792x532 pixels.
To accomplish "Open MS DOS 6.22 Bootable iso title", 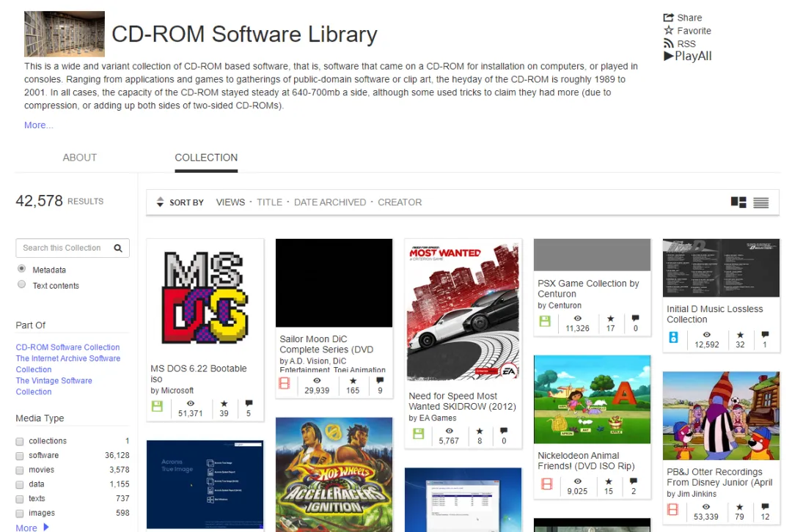I will click(199, 374).
